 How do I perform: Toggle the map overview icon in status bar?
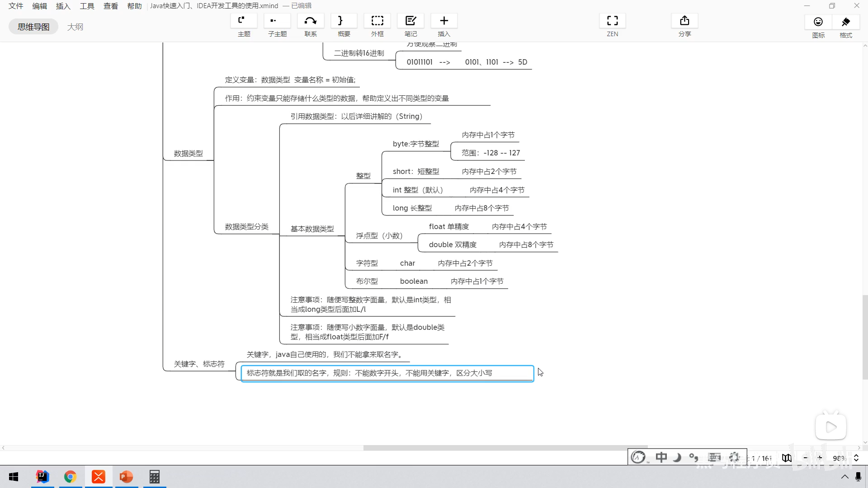[x=787, y=458]
